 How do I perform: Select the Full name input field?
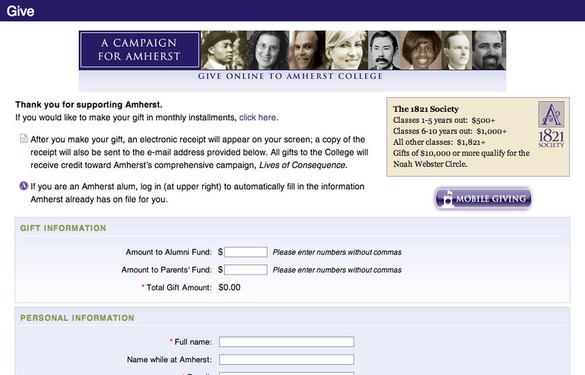[287, 341]
